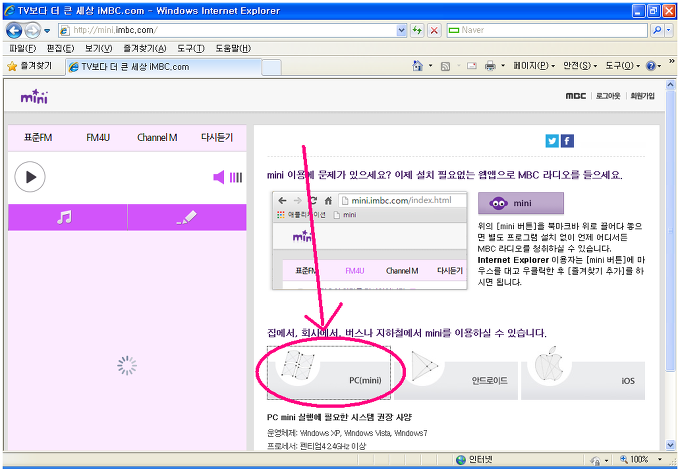The height and width of the screenshot is (469, 680).
Task: Click the address bar with mini.imbc.com
Action: pos(227,30)
